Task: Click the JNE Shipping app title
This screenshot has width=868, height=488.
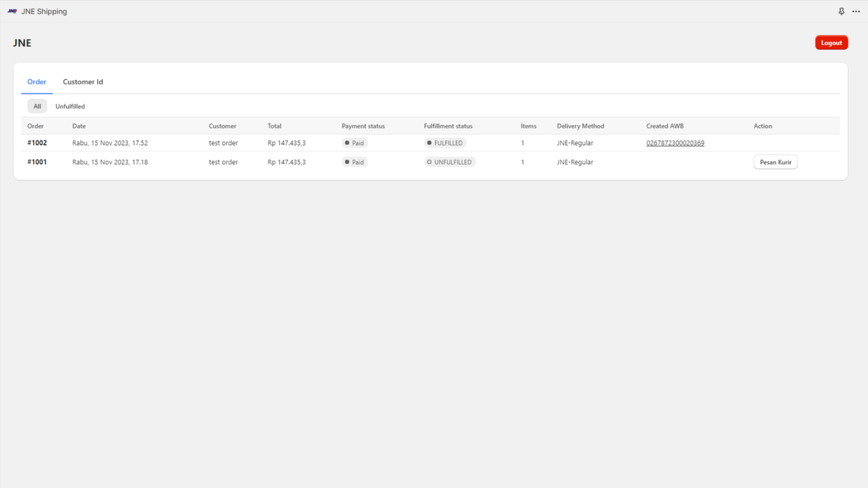Action: (44, 12)
